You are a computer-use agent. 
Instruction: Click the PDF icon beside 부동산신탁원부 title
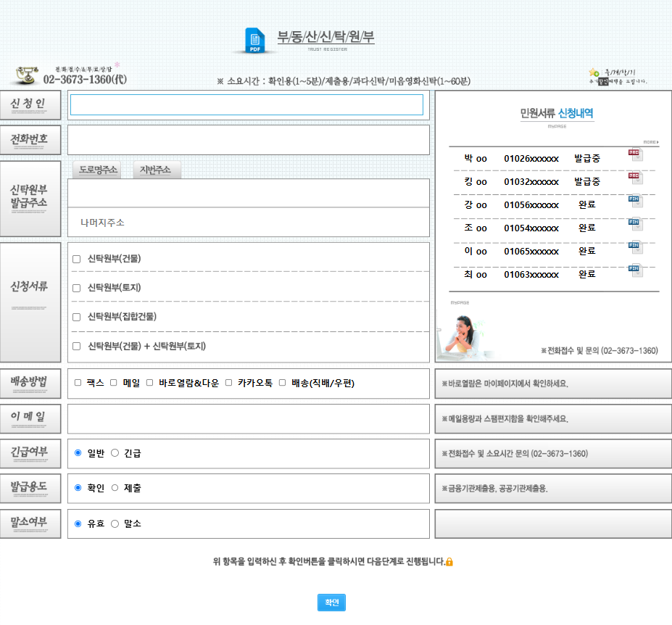(x=254, y=41)
